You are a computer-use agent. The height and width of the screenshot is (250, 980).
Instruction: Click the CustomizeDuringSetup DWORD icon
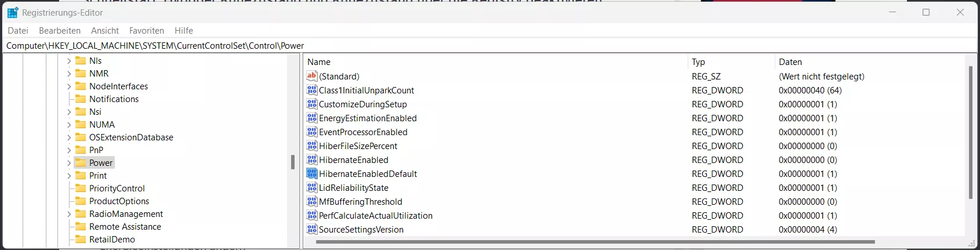tap(312, 104)
